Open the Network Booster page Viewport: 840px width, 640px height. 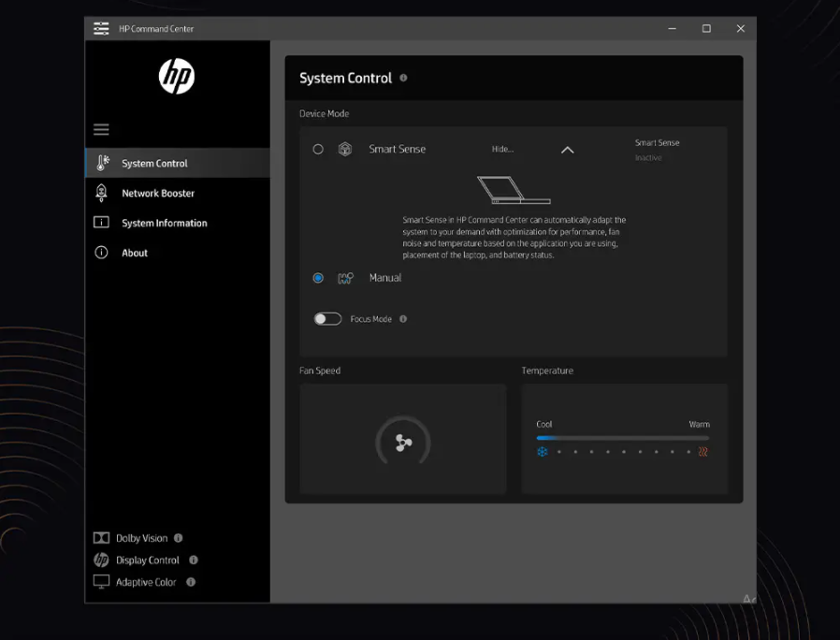tap(158, 193)
